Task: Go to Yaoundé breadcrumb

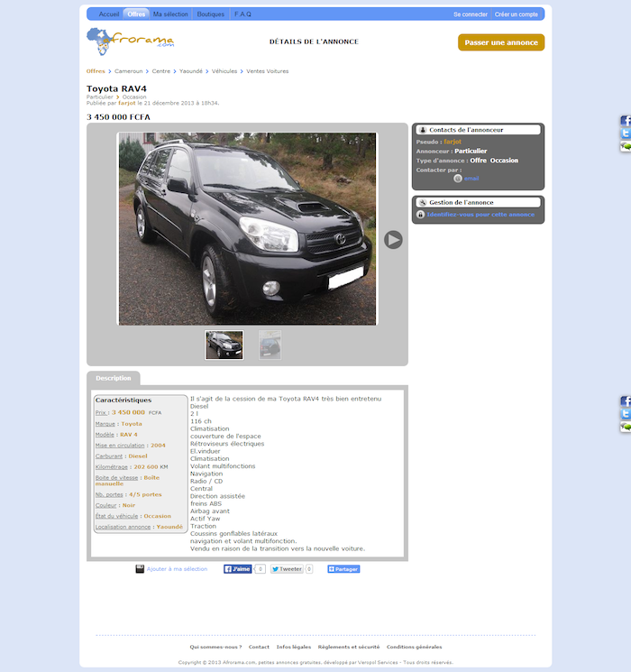Action: [191, 71]
